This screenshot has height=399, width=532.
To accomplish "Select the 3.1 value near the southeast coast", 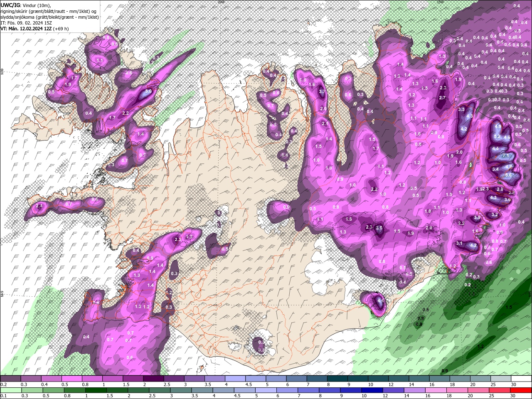I will click(459, 243).
